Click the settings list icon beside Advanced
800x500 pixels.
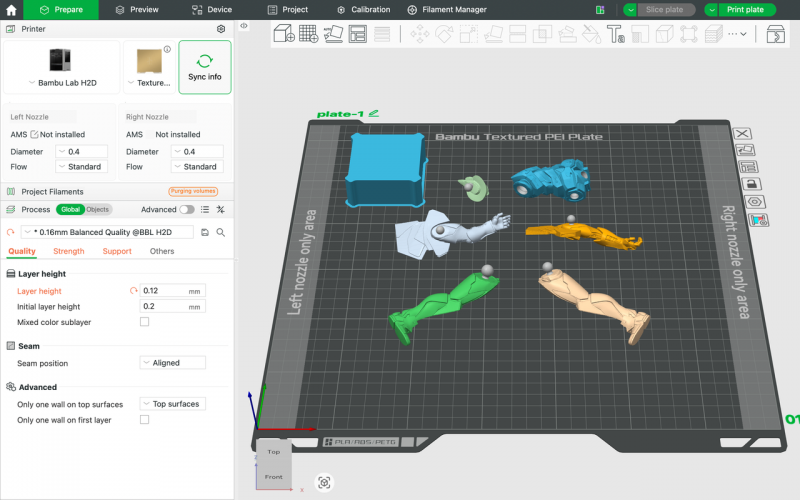[x=205, y=209]
